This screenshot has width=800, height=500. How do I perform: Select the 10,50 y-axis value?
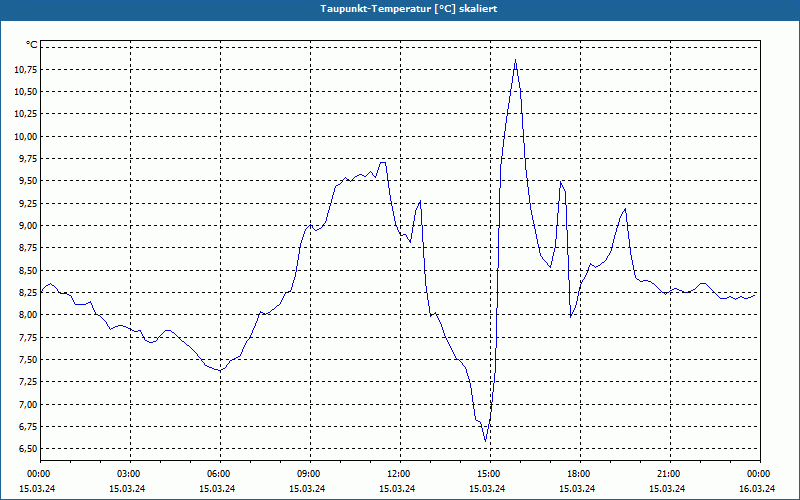(25, 92)
